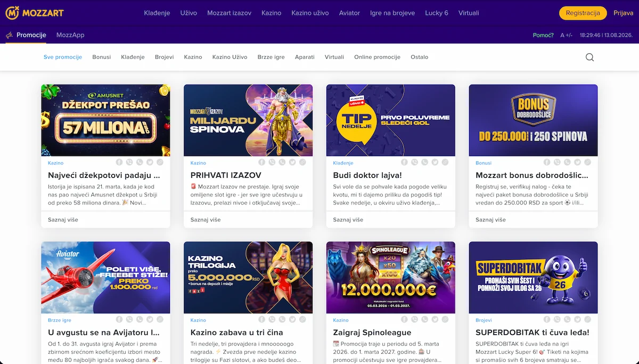This screenshot has width=639, height=364.
Task: Share SUPERDOBITAK card on Facebook
Action: coord(547,319)
